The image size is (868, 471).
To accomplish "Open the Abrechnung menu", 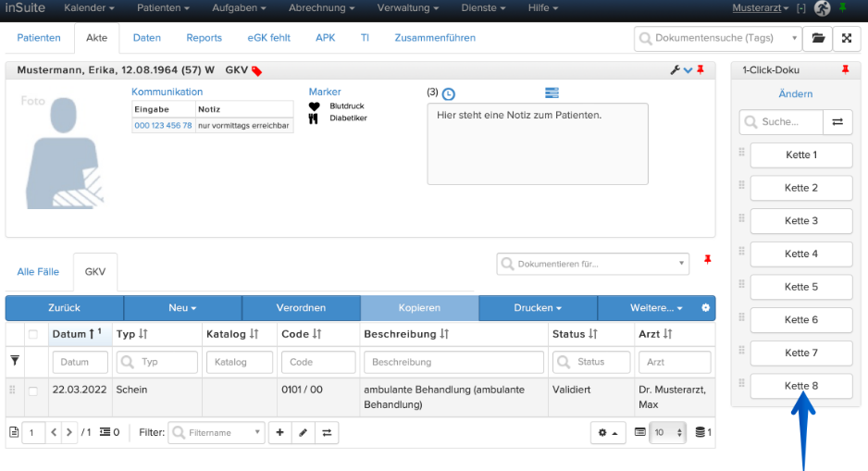I will [x=322, y=8].
